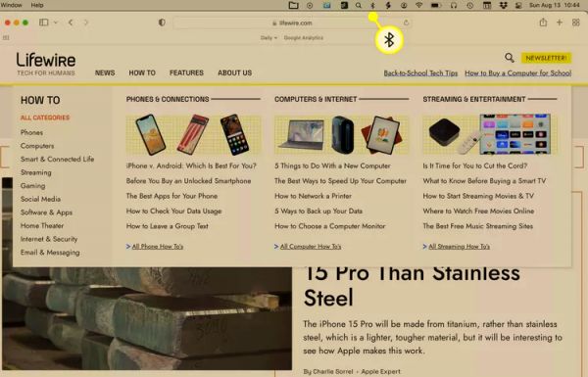588x377 pixels.
Task: Open the NEWS navigation menu
Action: point(105,72)
